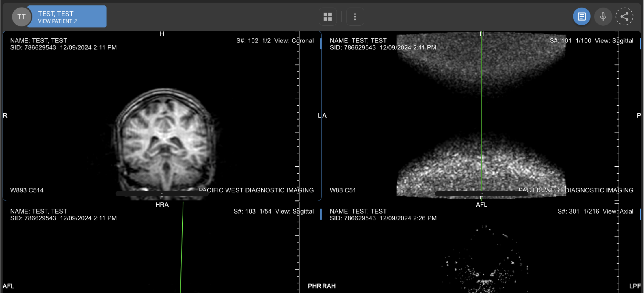The height and width of the screenshot is (293, 644).
Task: Open the three-dot more options menu
Action: click(x=355, y=17)
